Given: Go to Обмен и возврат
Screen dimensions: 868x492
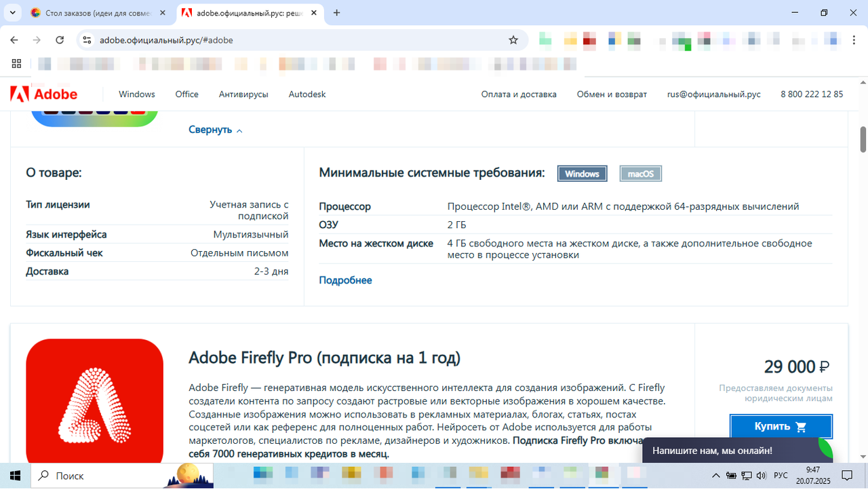Looking at the screenshot, I should (612, 94).
